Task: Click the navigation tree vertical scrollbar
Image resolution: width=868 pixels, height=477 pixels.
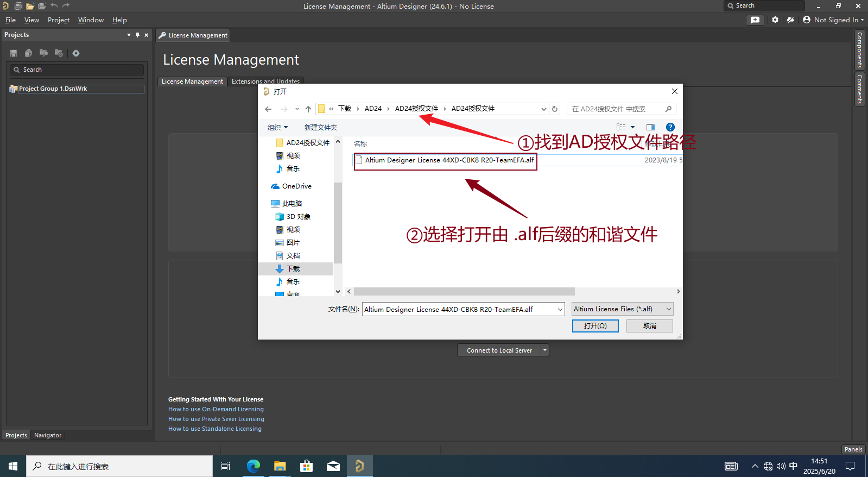Action: click(x=338, y=223)
